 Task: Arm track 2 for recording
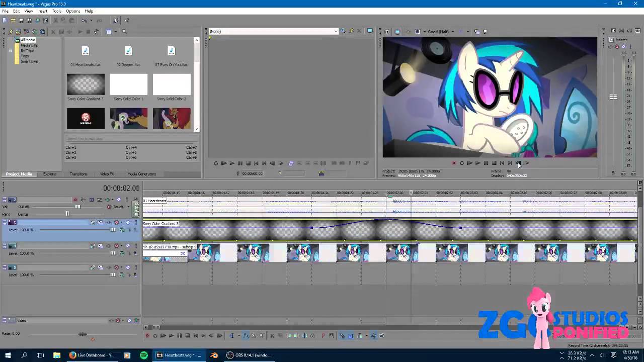(x=75, y=200)
